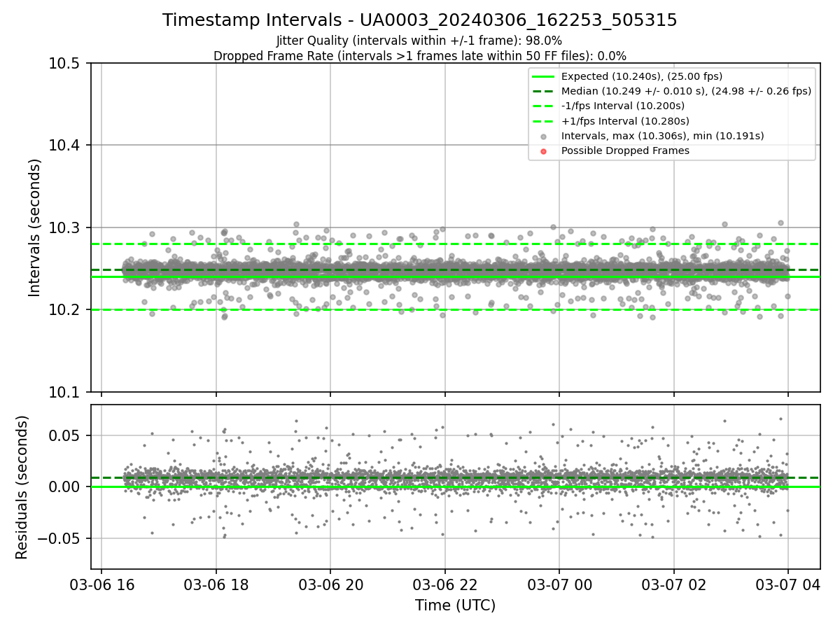
Task: Click the 'Residuals (seconds)' y-axis label
Action: point(22,487)
